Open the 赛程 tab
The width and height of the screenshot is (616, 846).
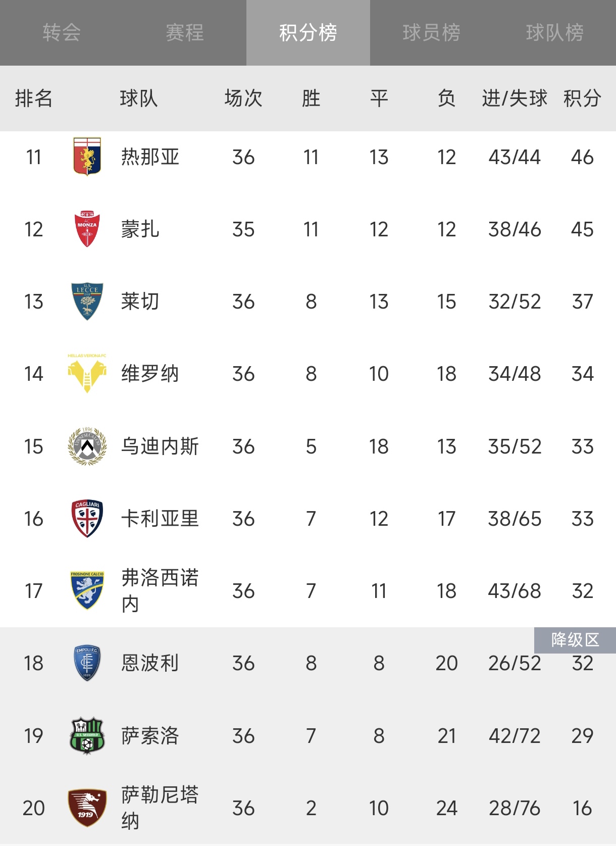pos(185,33)
